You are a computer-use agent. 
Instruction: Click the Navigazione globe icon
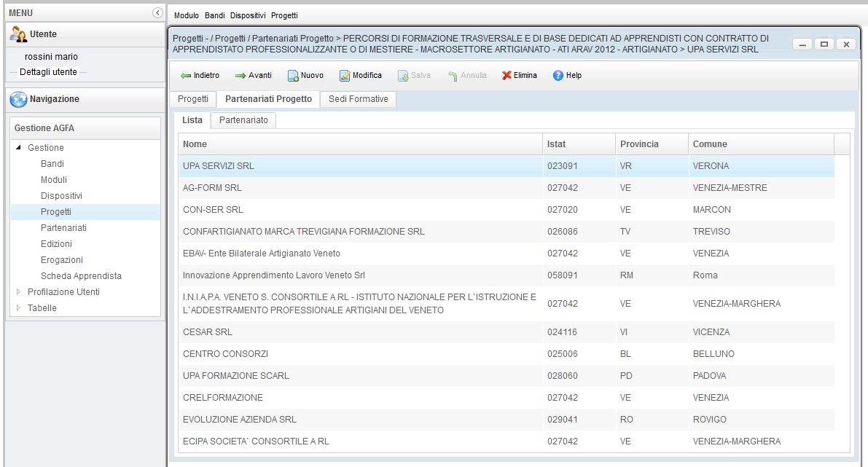[x=18, y=100]
